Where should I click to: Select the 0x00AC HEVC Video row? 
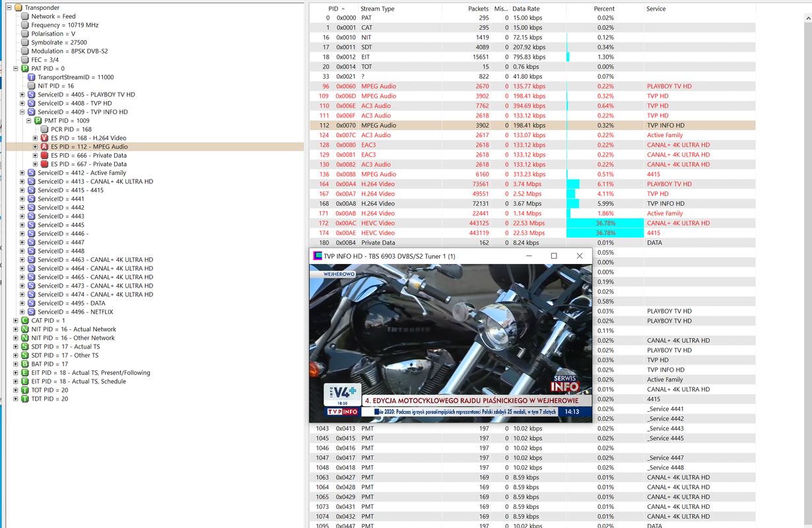point(532,223)
